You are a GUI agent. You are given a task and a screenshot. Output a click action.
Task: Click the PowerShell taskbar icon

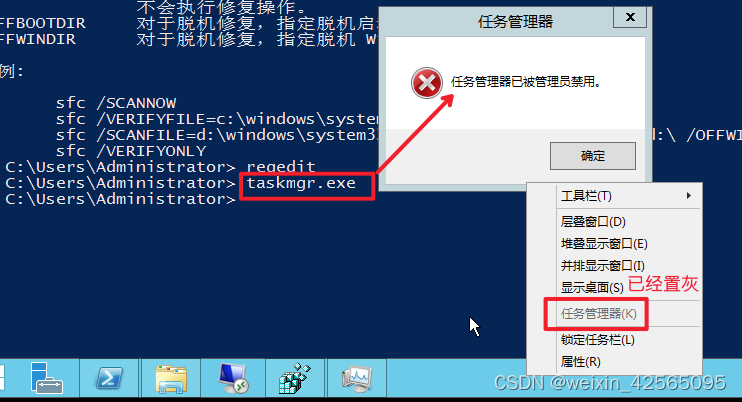(x=109, y=378)
